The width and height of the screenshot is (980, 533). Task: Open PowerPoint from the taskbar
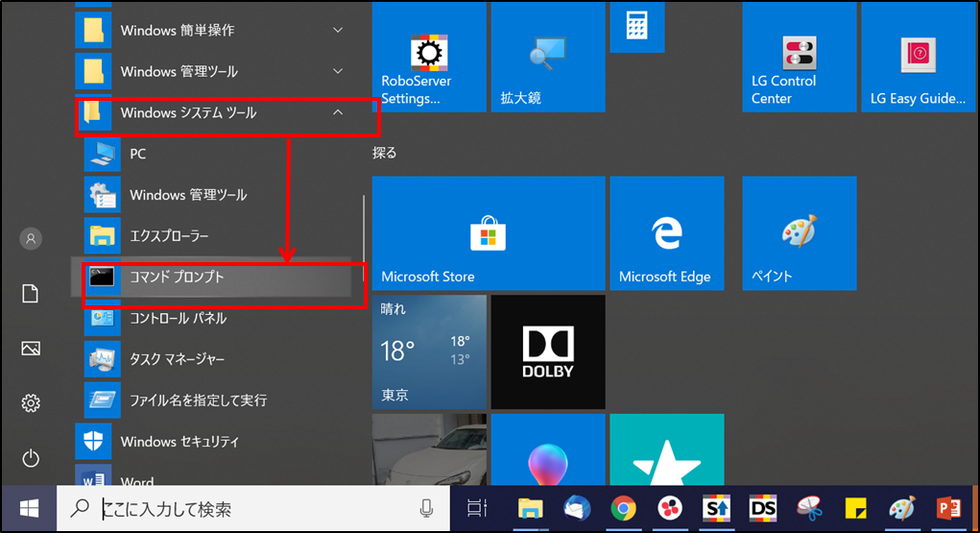[x=948, y=509]
